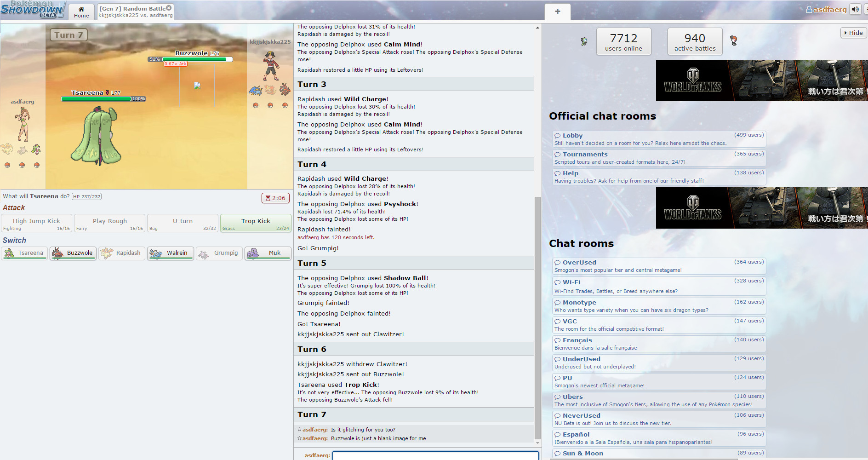The height and width of the screenshot is (460, 868).
Task: Click the Pokemon Showdown logo
Action: coord(32,9)
